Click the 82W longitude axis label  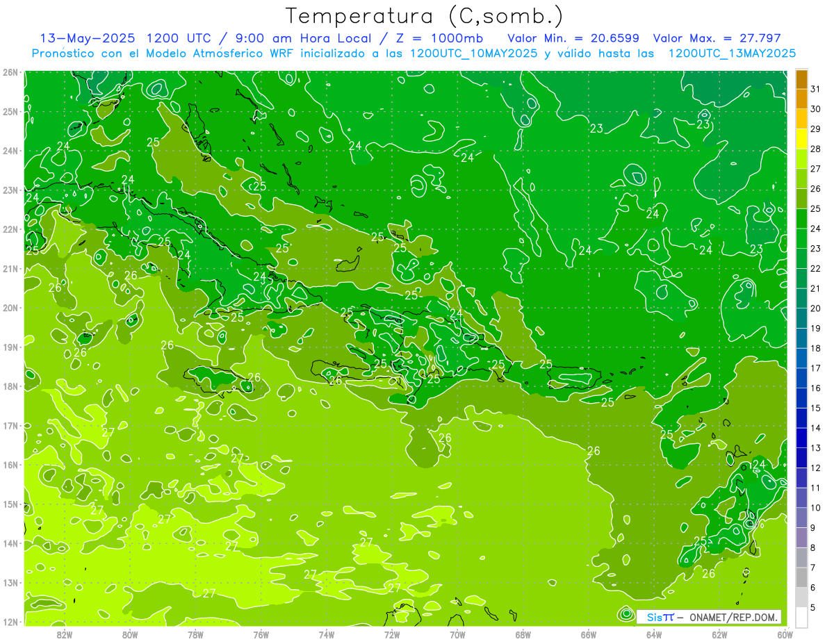(x=65, y=634)
